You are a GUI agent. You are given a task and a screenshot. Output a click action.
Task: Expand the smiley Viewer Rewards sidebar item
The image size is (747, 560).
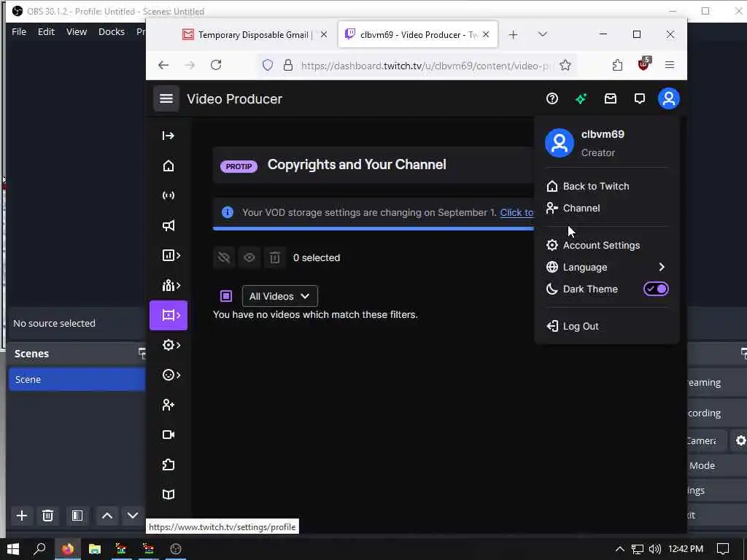pos(171,376)
